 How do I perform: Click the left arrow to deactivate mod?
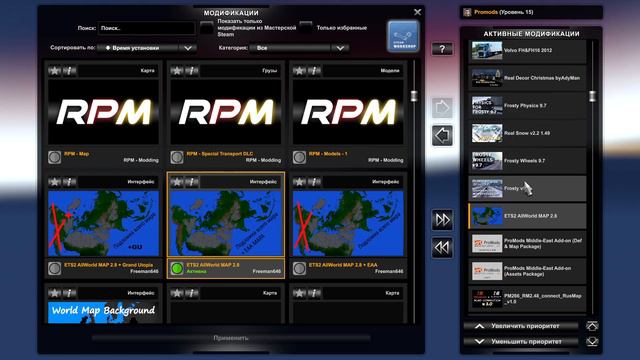coord(442,136)
